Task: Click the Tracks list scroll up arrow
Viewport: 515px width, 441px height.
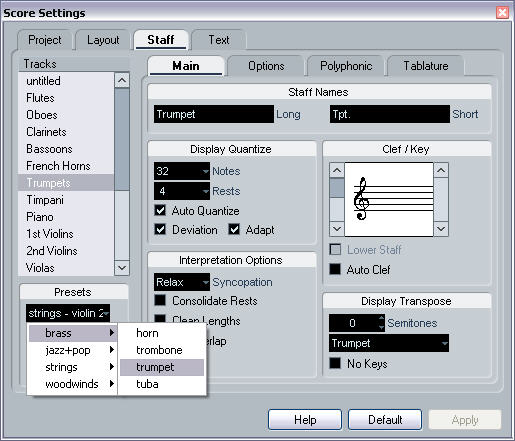Action: click(x=122, y=80)
